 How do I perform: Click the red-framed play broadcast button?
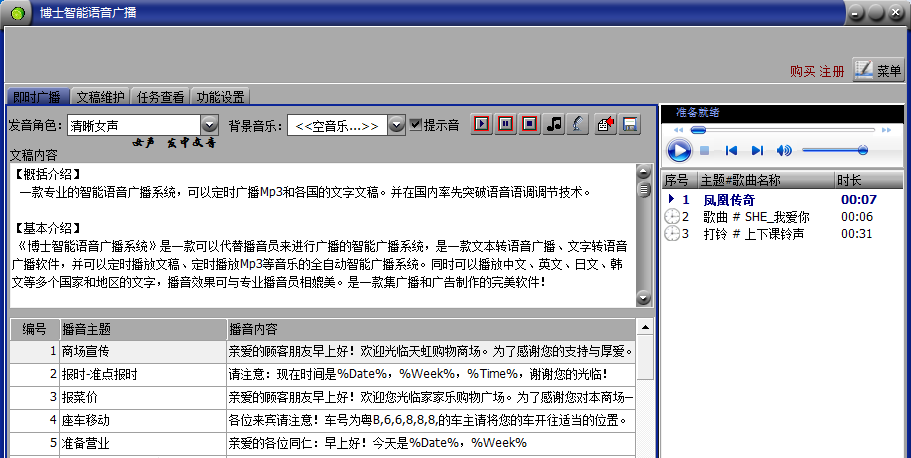[x=482, y=124]
